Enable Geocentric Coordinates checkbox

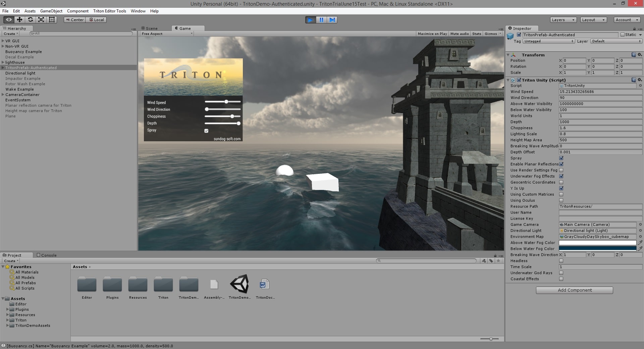pos(561,182)
